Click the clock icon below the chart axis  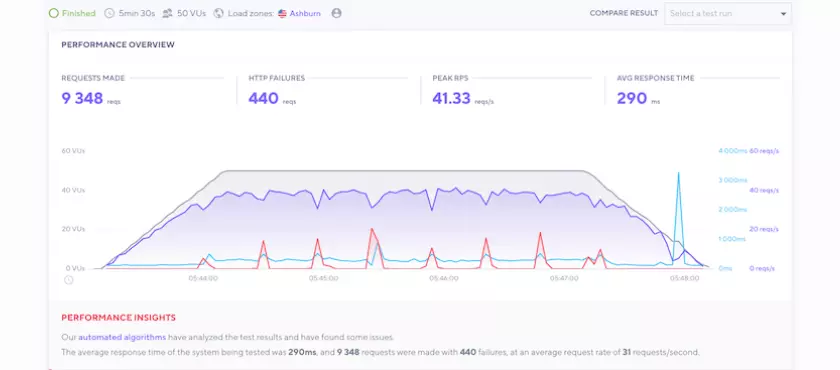tap(69, 280)
